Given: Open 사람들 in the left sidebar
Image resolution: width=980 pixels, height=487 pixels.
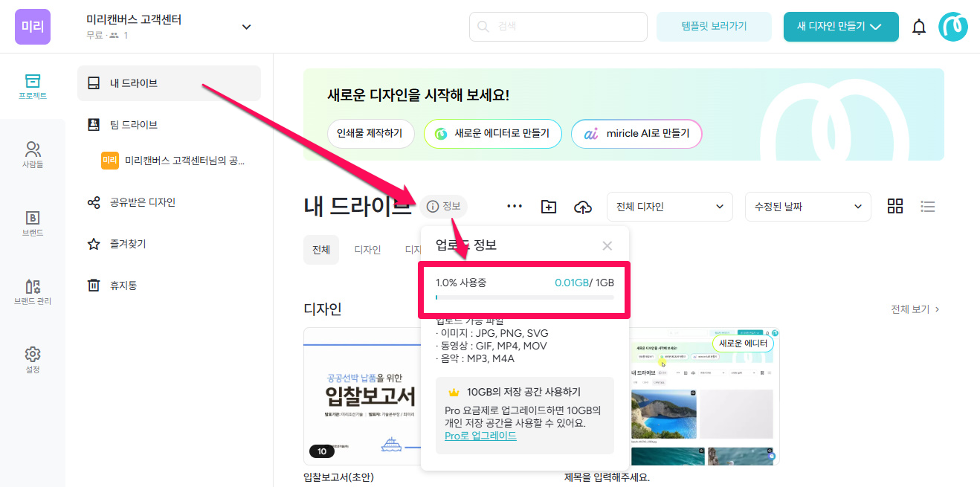Looking at the screenshot, I should click(x=33, y=155).
